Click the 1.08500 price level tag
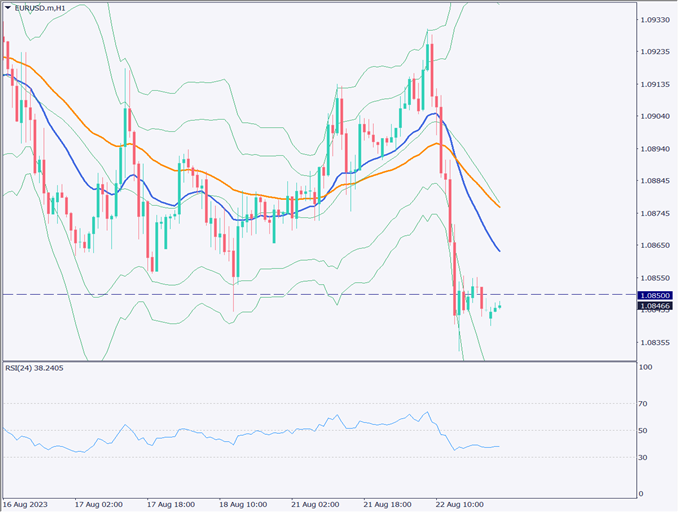Image resolution: width=678 pixels, height=512 pixels. click(x=655, y=295)
